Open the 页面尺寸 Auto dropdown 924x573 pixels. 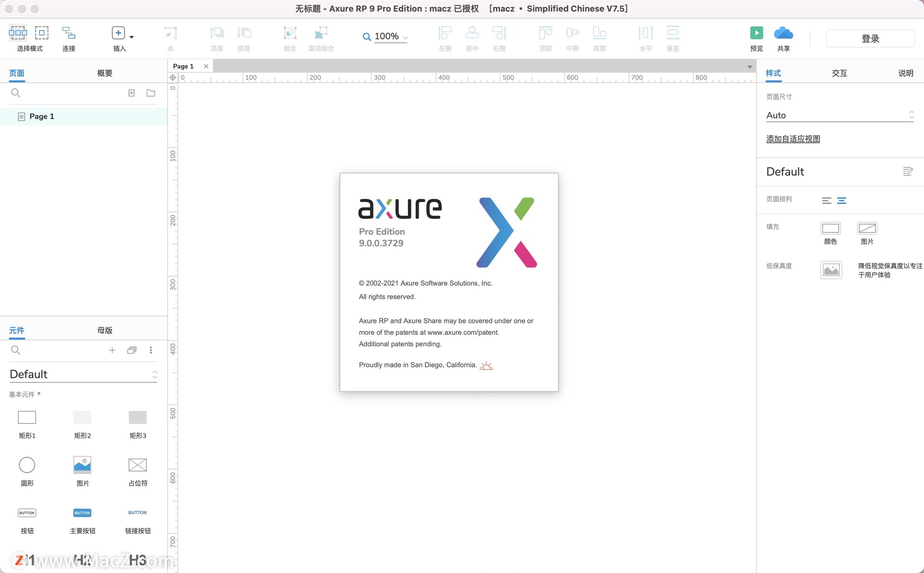(840, 115)
